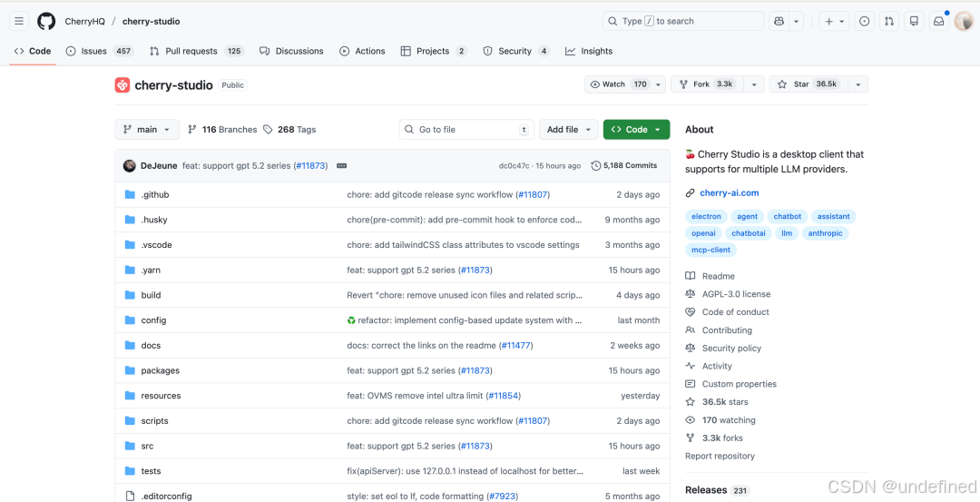Open the Readme link
This screenshot has height=502, width=980.
pos(718,276)
